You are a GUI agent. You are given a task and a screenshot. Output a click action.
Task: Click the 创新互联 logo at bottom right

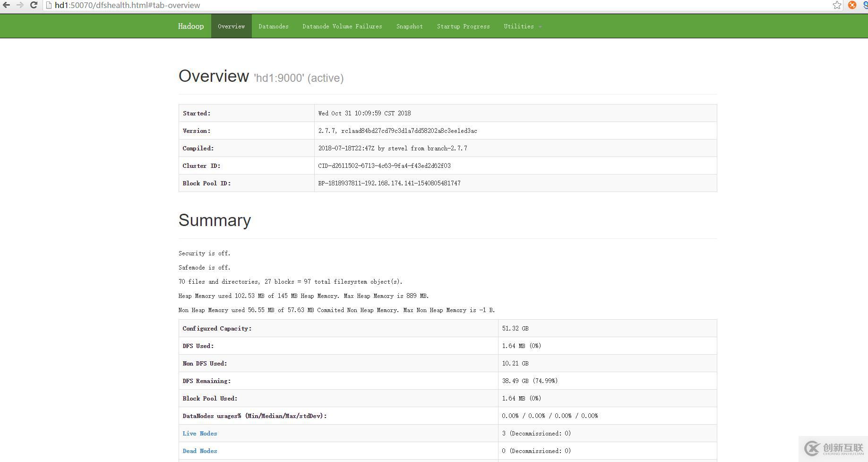[x=811, y=448]
